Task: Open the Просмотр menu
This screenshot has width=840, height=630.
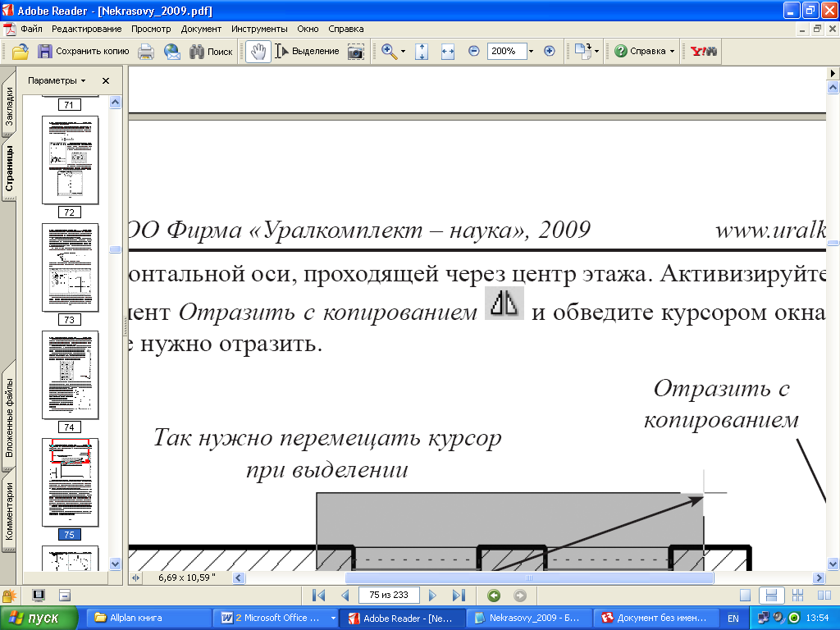Action: 151,29
